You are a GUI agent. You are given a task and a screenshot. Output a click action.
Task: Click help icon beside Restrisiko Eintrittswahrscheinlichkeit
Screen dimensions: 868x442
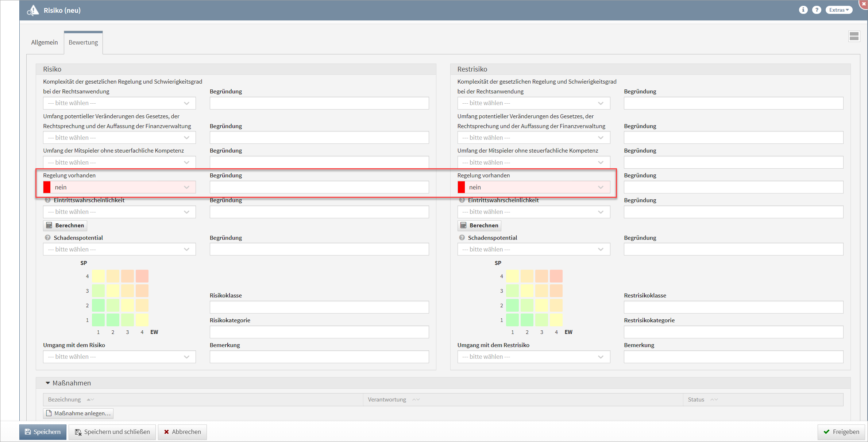tap(462, 200)
